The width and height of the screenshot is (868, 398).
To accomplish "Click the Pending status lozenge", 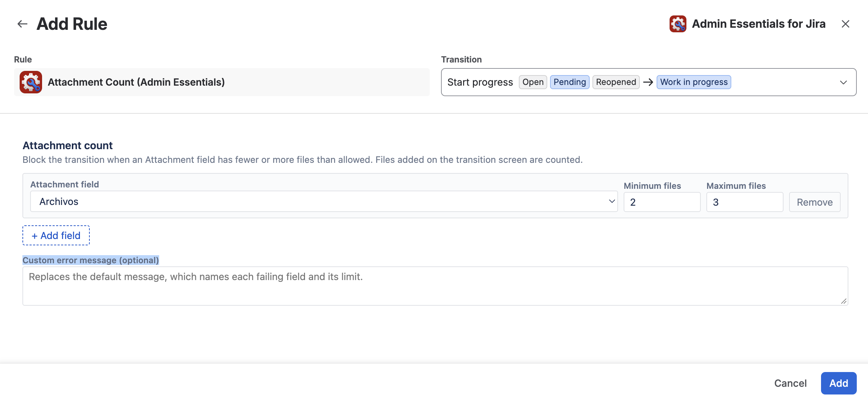I will pyautogui.click(x=570, y=82).
